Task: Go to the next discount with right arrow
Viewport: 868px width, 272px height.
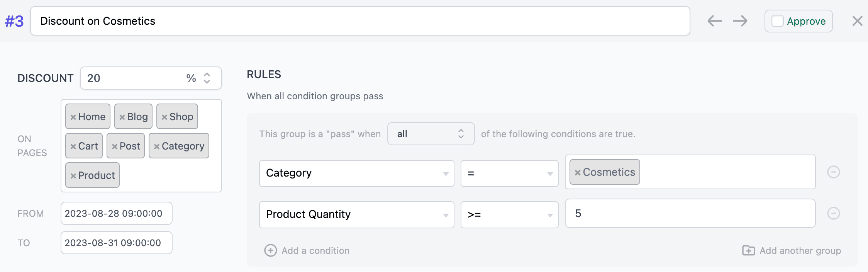Action: coord(740,21)
